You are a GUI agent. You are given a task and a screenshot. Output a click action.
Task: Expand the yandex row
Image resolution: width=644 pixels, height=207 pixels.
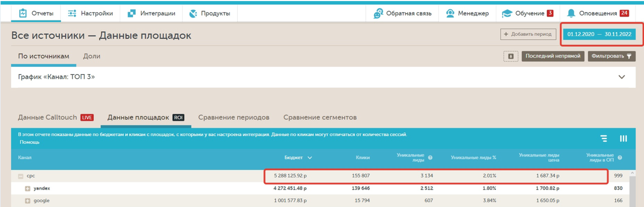coord(28,189)
